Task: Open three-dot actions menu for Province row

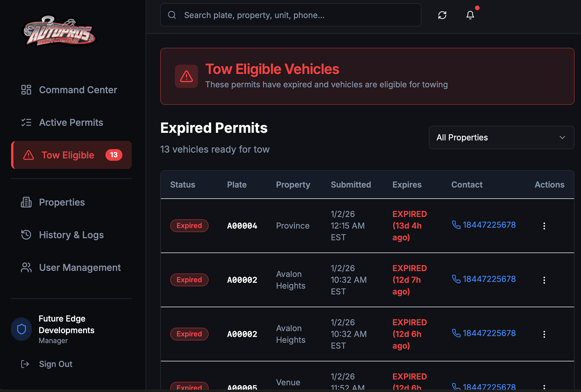Action: point(544,226)
